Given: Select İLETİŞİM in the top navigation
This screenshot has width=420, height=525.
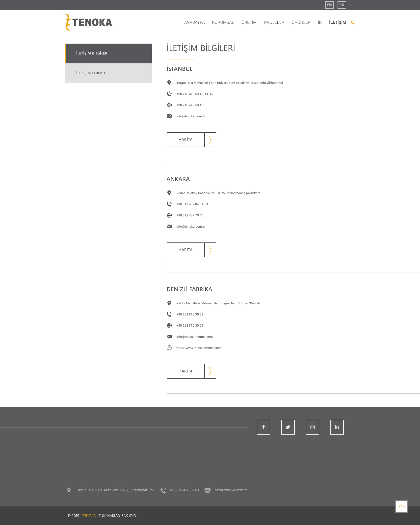Looking at the screenshot, I should click(x=338, y=22).
